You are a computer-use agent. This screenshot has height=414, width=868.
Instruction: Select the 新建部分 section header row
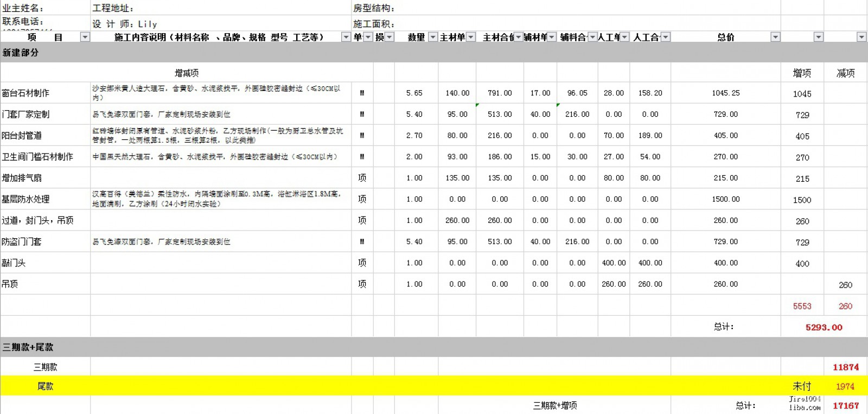pos(21,53)
